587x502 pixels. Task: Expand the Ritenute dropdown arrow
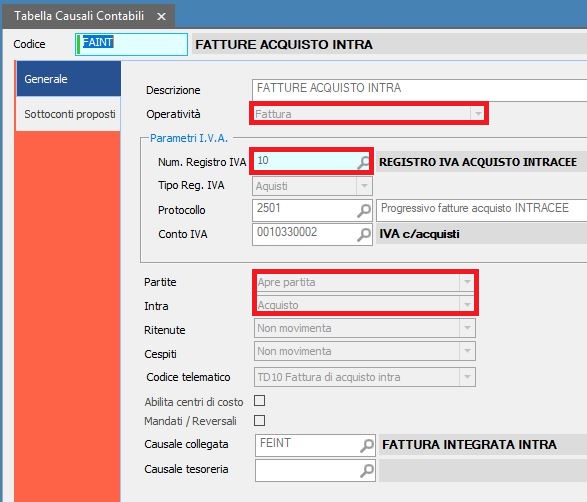point(467,328)
